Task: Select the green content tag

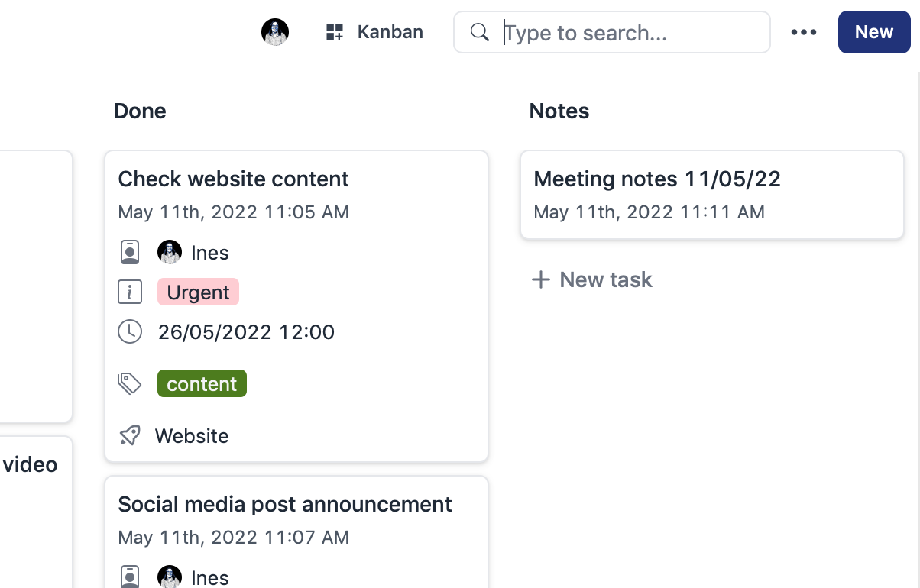Action: (202, 383)
